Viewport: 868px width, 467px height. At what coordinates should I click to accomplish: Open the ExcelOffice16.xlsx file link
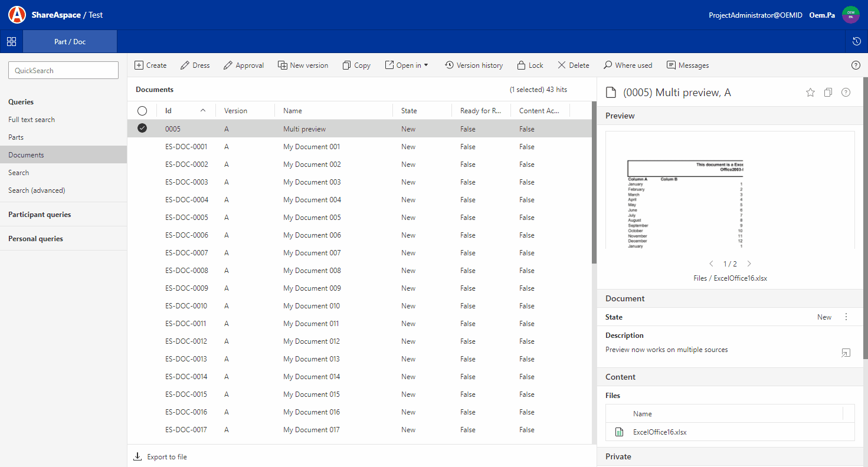pyautogui.click(x=659, y=432)
